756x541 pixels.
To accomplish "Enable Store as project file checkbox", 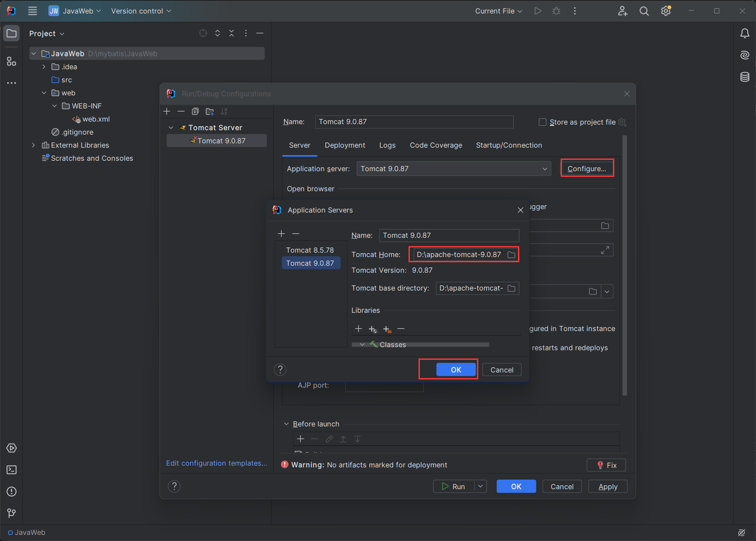I will [x=542, y=122].
